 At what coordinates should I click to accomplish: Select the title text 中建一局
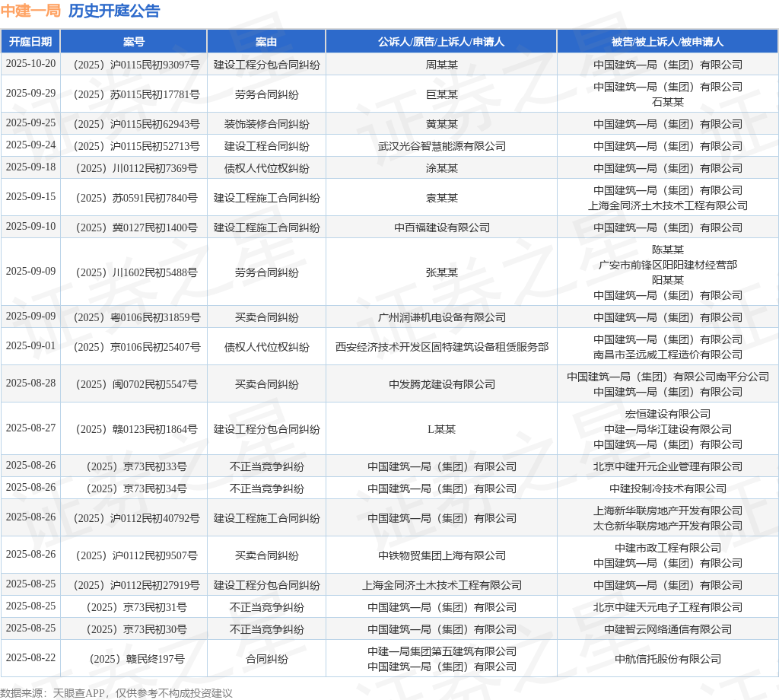30,11
